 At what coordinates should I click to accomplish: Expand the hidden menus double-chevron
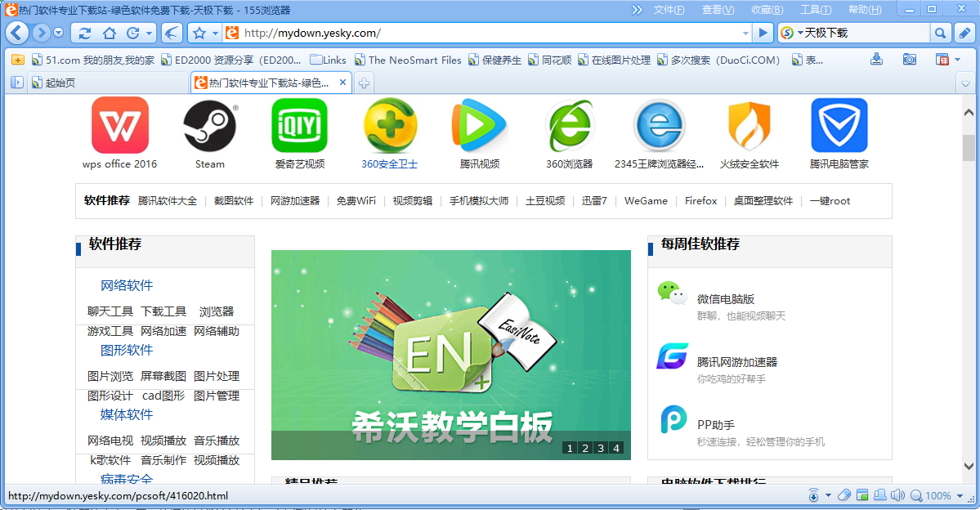click(x=637, y=10)
